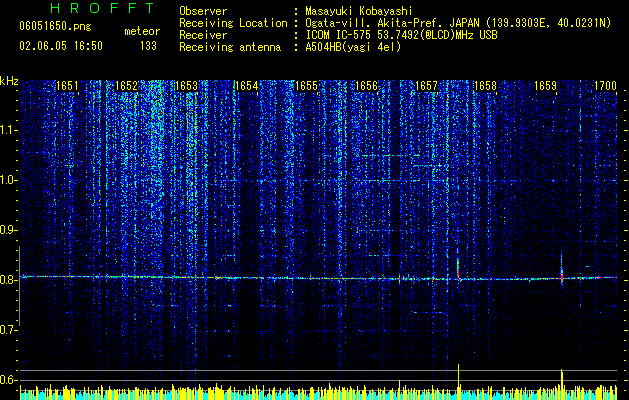The width and height of the screenshot is (629, 400).
Task: Select observer name Masayuki Kobayashi
Action: point(358,11)
